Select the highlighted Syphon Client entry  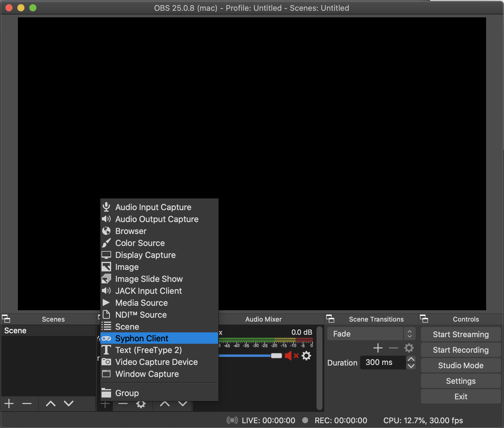coord(159,338)
